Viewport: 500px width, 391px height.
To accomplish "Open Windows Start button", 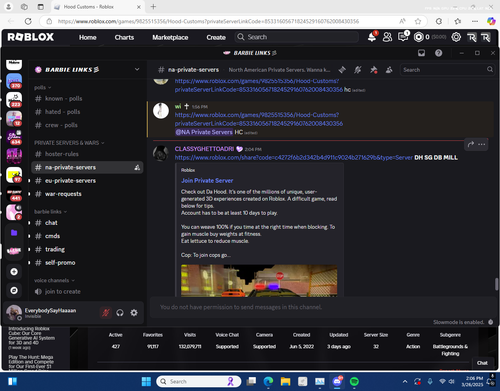I will click(146, 381).
